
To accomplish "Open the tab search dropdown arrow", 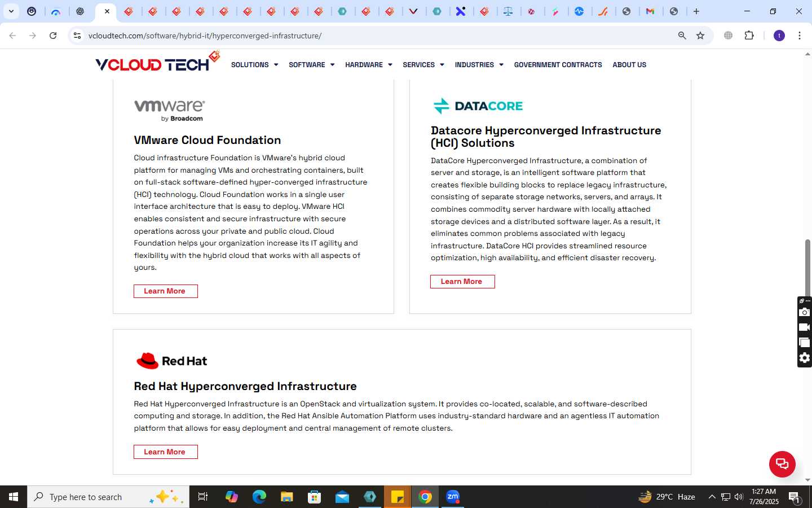I will point(11,11).
